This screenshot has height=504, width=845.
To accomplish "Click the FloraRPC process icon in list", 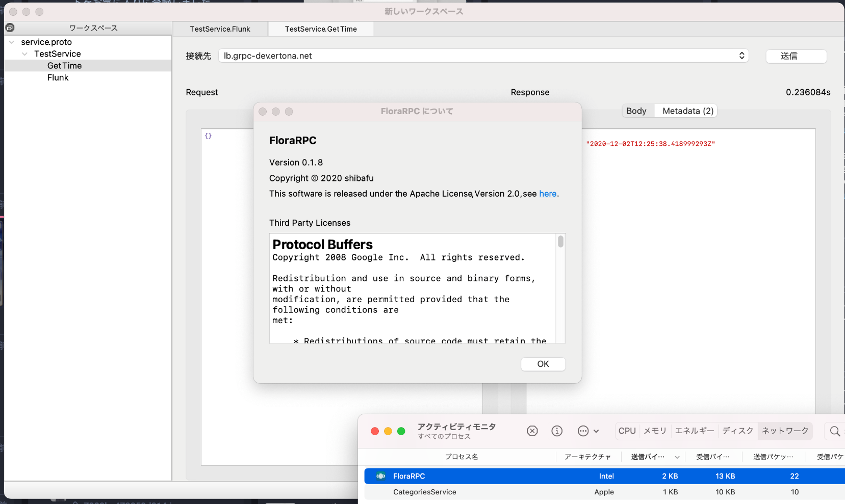I will pos(380,476).
